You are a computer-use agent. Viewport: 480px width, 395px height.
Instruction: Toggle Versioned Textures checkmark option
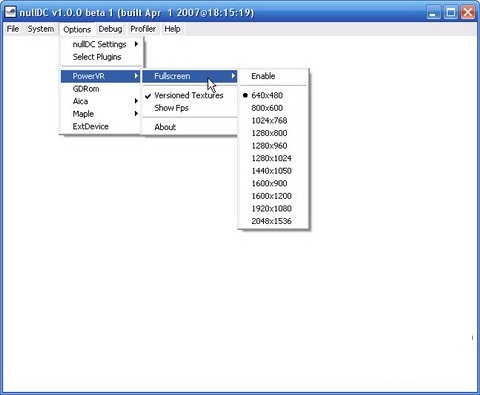(190, 96)
